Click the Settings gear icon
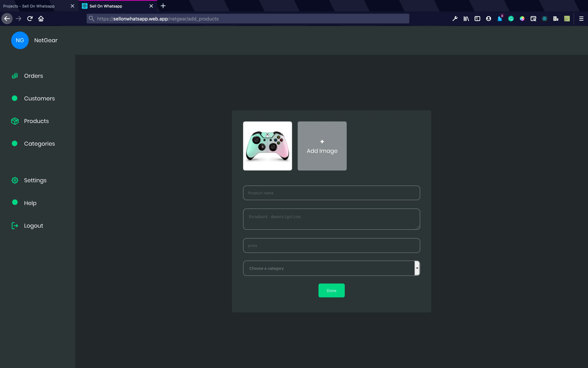Viewport: 588px width, 368px height. click(15, 180)
